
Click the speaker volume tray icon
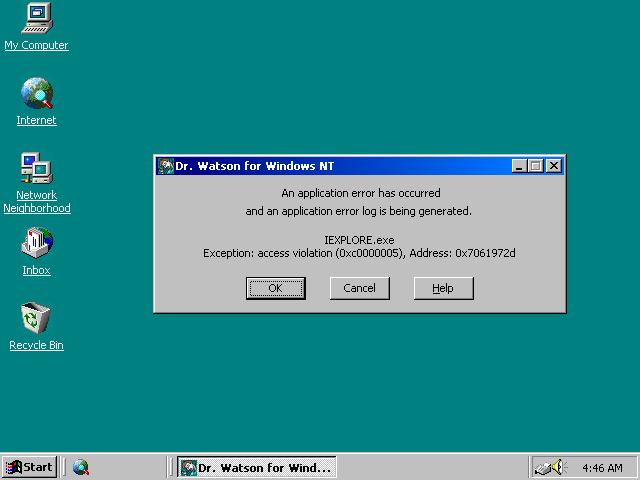pos(558,467)
